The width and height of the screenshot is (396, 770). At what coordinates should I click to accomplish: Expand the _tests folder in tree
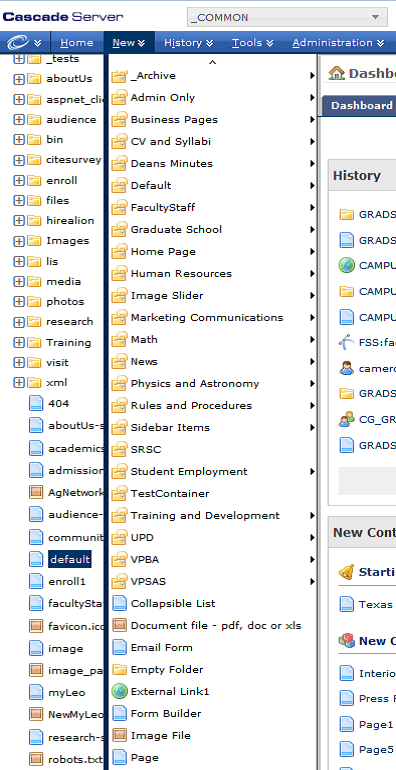pyautogui.click(x=19, y=59)
